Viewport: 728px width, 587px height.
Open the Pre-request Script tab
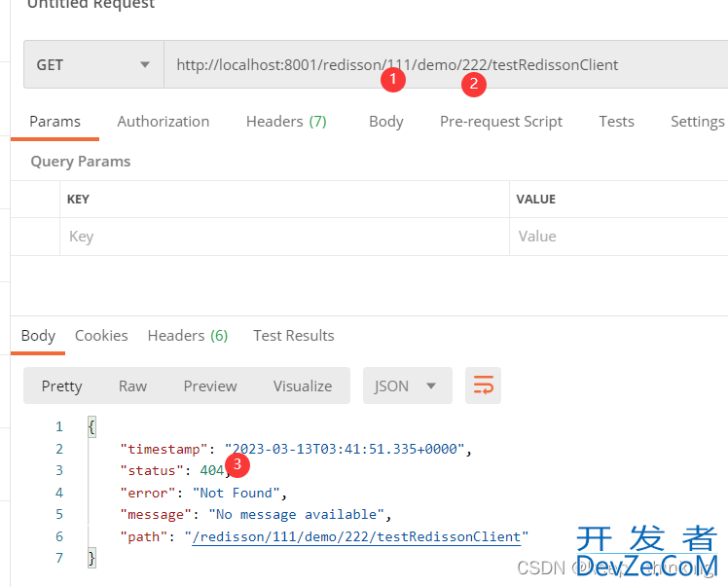coord(501,122)
